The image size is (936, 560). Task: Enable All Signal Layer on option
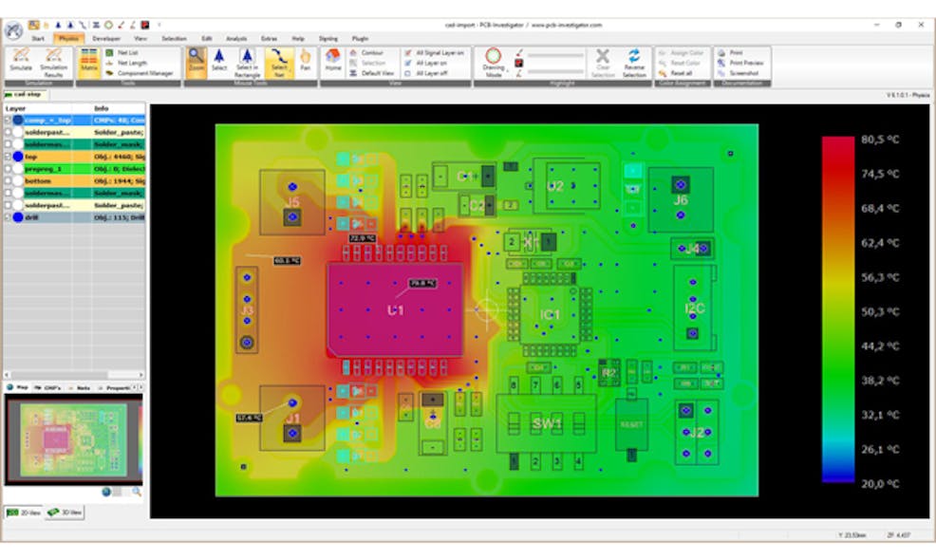440,53
